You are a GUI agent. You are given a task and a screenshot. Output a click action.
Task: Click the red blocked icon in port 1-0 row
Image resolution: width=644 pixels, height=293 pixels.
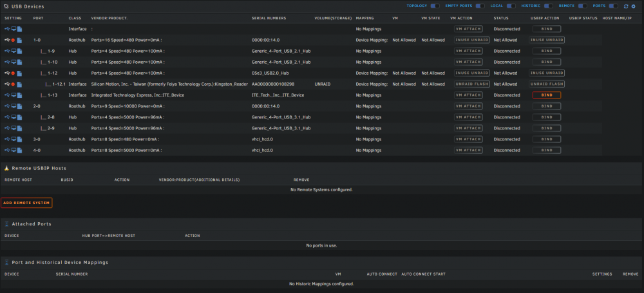[13, 41]
